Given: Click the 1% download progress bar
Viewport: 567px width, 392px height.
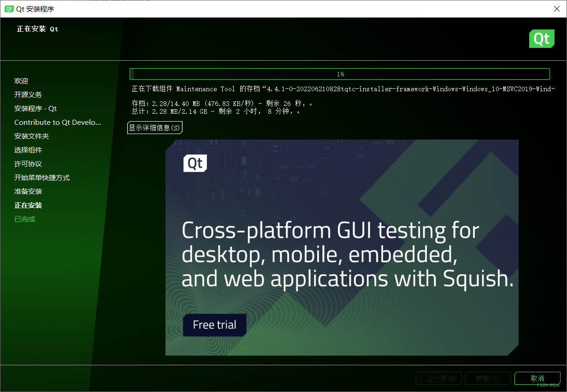Looking at the screenshot, I should tap(340, 74).
